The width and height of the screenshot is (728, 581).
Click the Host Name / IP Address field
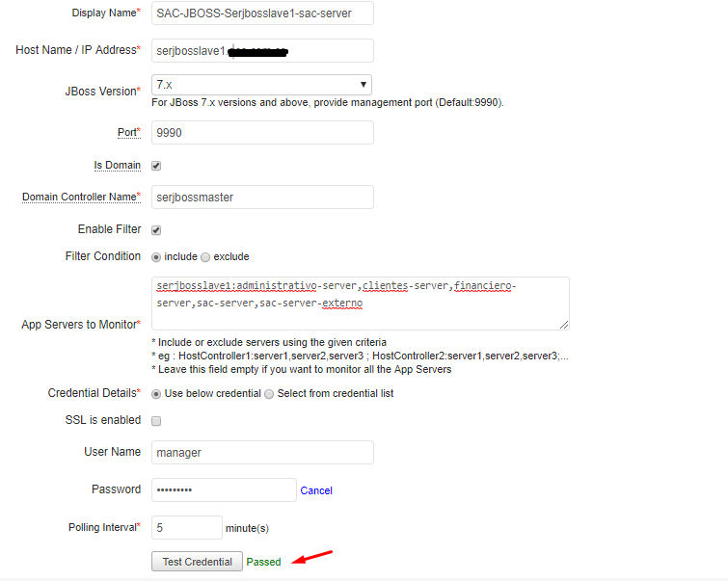click(262, 50)
